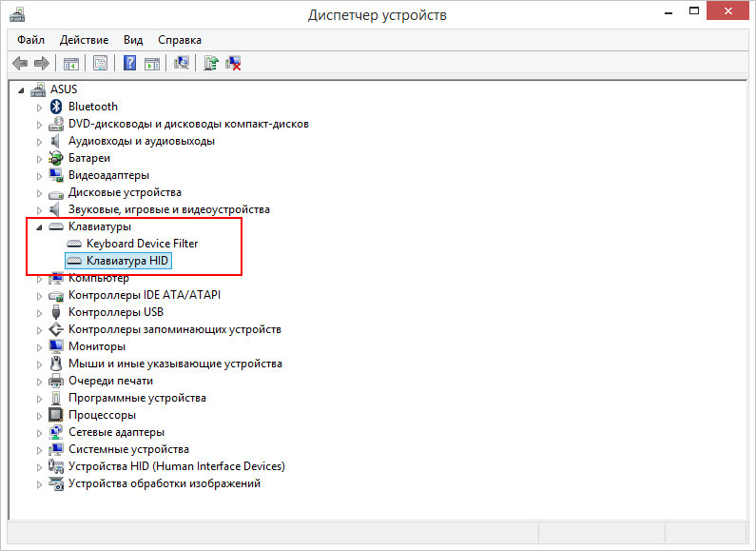756x551 pixels.
Task: Scan for hardware changes toolbar icon
Action: [x=182, y=63]
